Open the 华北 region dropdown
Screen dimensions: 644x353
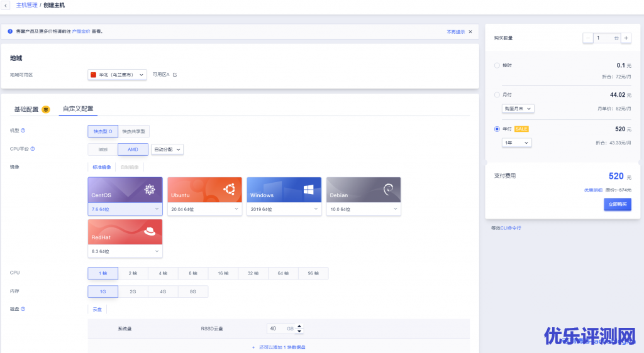118,75
